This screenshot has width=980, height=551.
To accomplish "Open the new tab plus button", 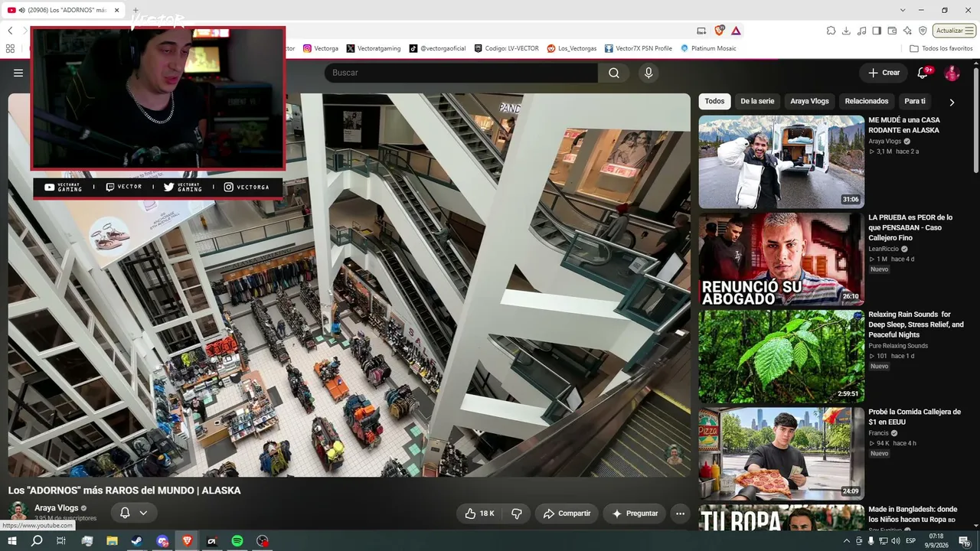I will click(136, 10).
